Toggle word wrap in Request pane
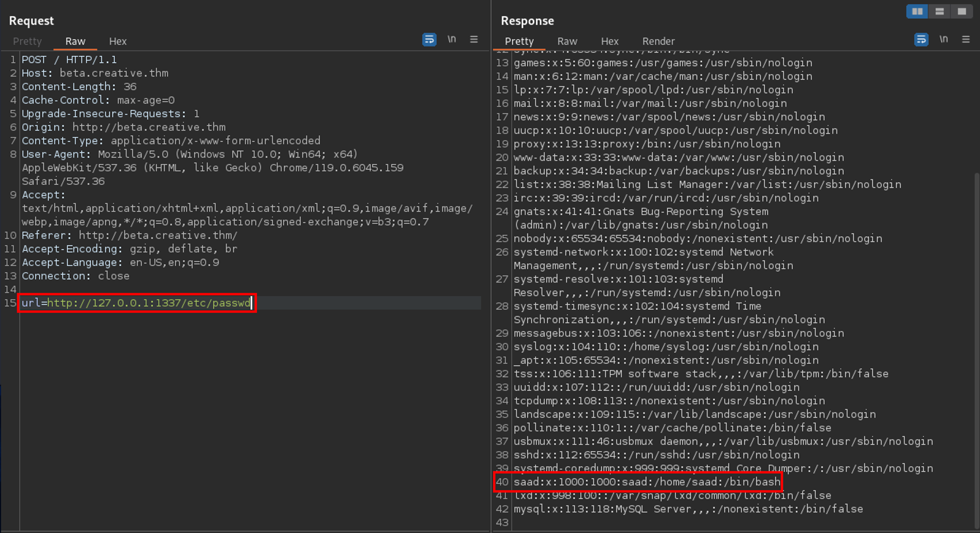This screenshot has height=533, width=980. pyautogui.click(x=429, y=39)
